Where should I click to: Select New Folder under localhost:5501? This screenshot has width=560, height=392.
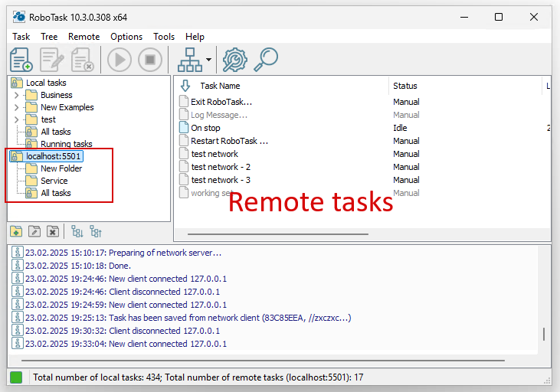click(61, 168)
